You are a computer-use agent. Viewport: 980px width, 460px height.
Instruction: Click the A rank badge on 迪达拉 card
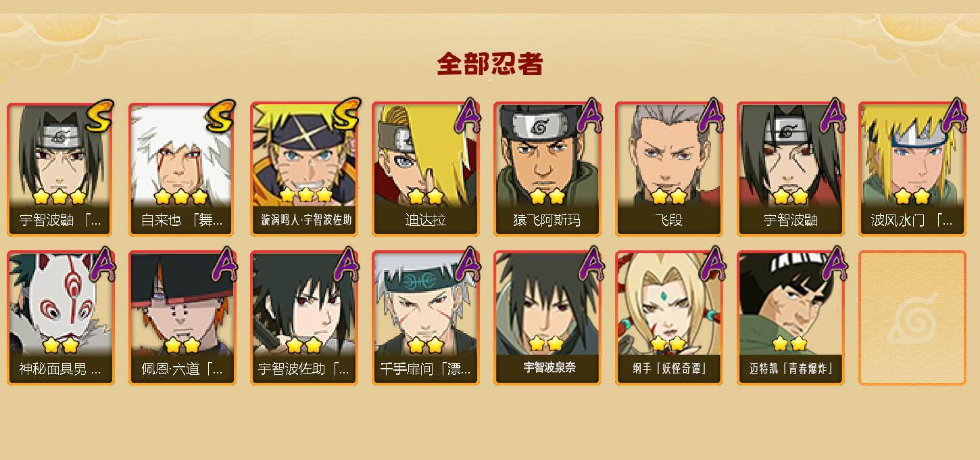pyautogui.click(x=466, y=115)
